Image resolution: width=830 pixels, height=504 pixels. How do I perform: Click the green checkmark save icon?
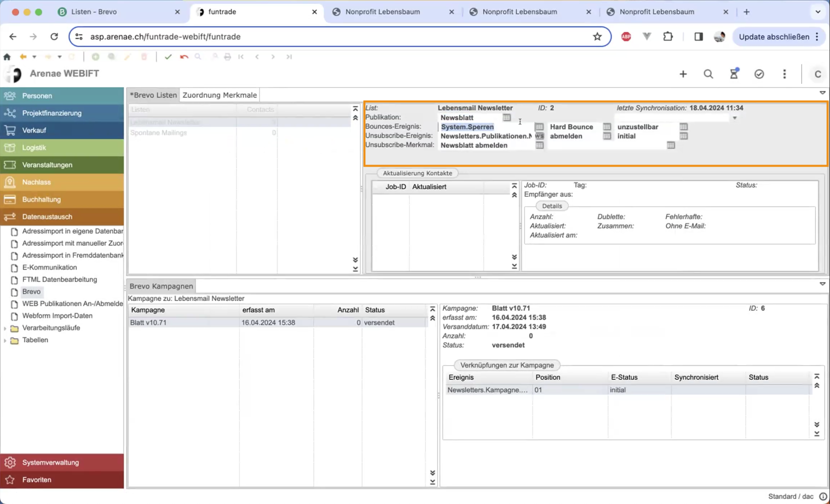168,57
